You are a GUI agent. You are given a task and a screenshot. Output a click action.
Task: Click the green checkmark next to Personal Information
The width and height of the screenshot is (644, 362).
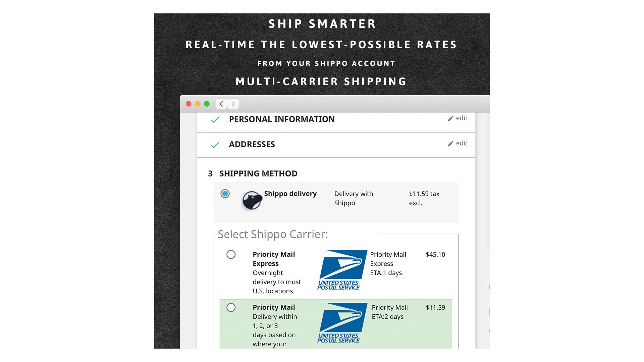(215, 120)
